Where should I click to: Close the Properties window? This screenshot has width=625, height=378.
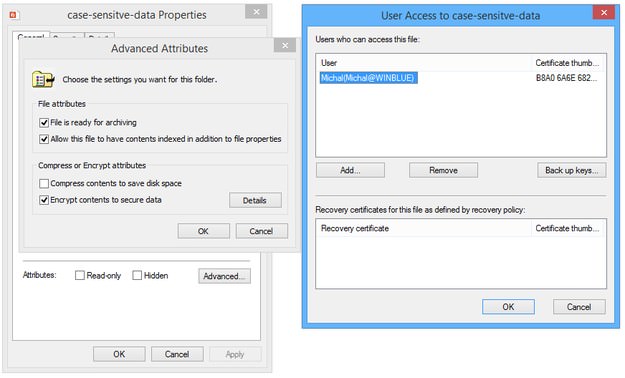[256, 12]
